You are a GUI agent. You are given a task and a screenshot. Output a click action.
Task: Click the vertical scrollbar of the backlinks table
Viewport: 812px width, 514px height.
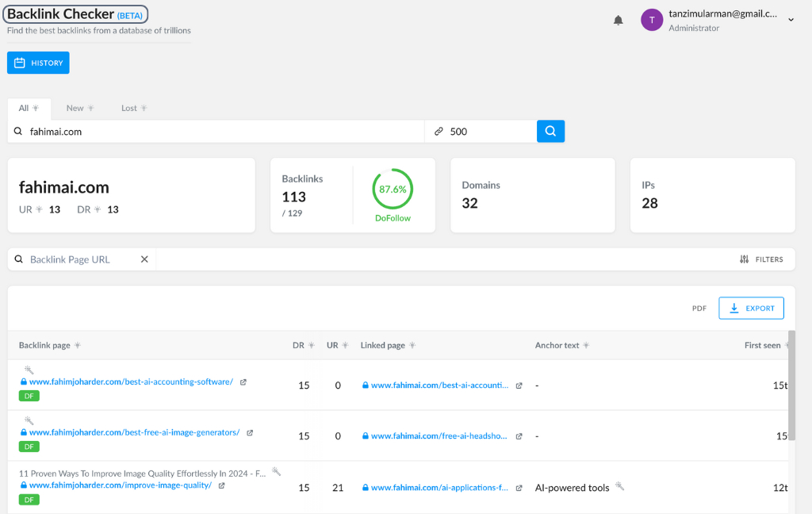791,381
